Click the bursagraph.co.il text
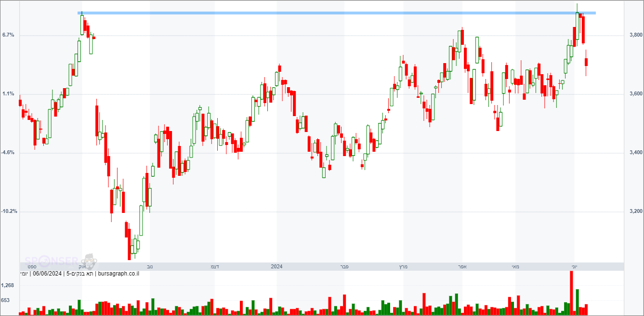Image resolution: width=644 pixels, height=316 pixels. 119,274
